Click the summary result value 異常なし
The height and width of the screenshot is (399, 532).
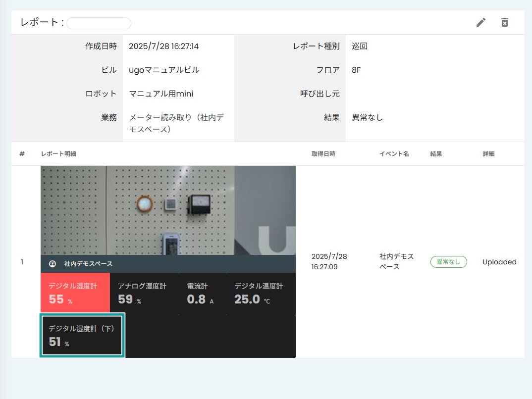(x=367, y=117)
